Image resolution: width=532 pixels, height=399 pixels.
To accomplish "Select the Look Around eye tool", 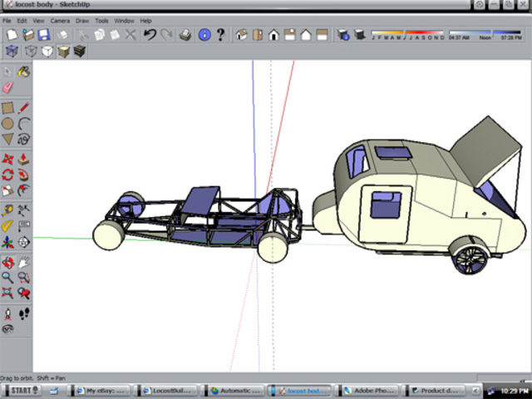I will [7, 329].
